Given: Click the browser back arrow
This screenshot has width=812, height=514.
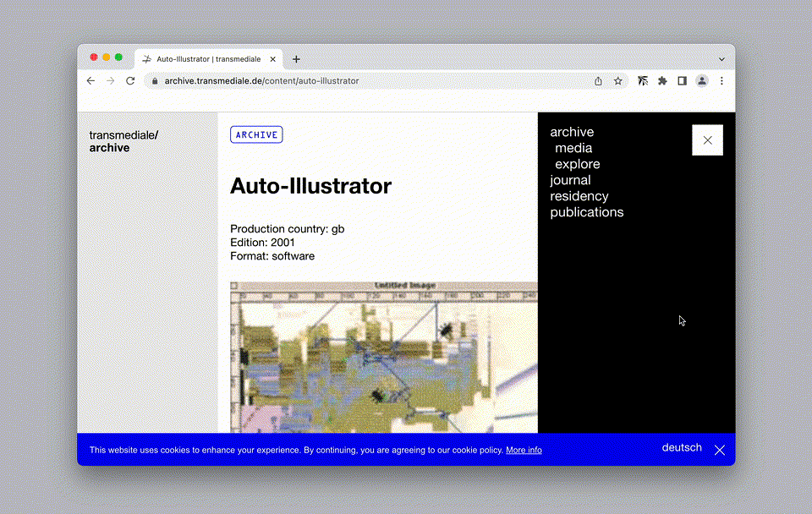Looking at the screenshot, I should pos(91,81).
